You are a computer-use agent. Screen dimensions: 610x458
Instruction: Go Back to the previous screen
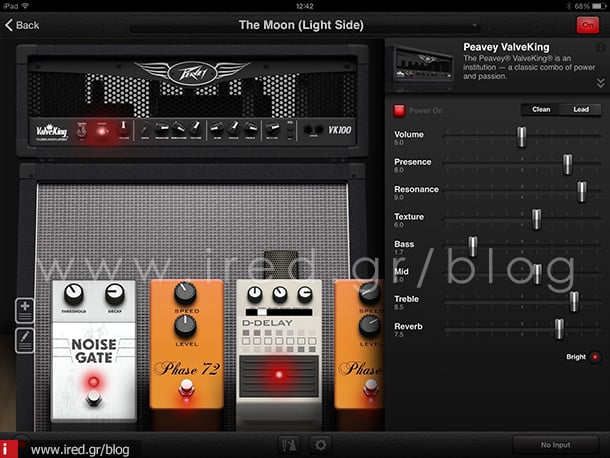click(x=22, y=24)
